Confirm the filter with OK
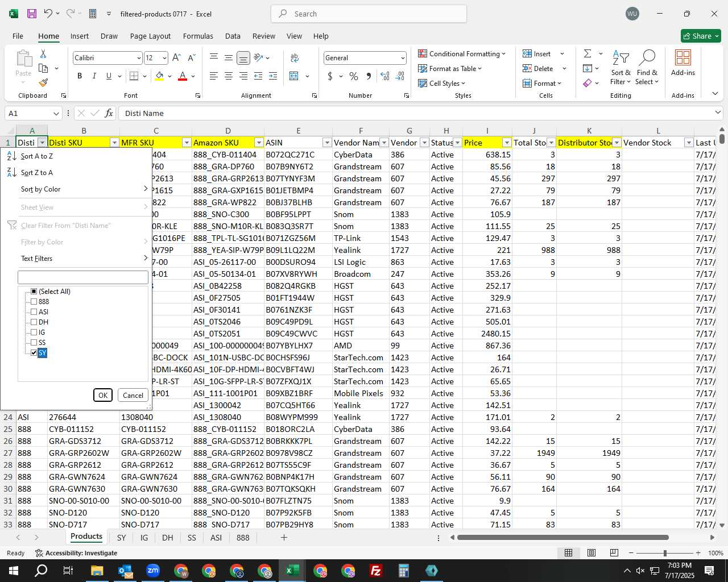728x582 pixels. coord(103,395)
